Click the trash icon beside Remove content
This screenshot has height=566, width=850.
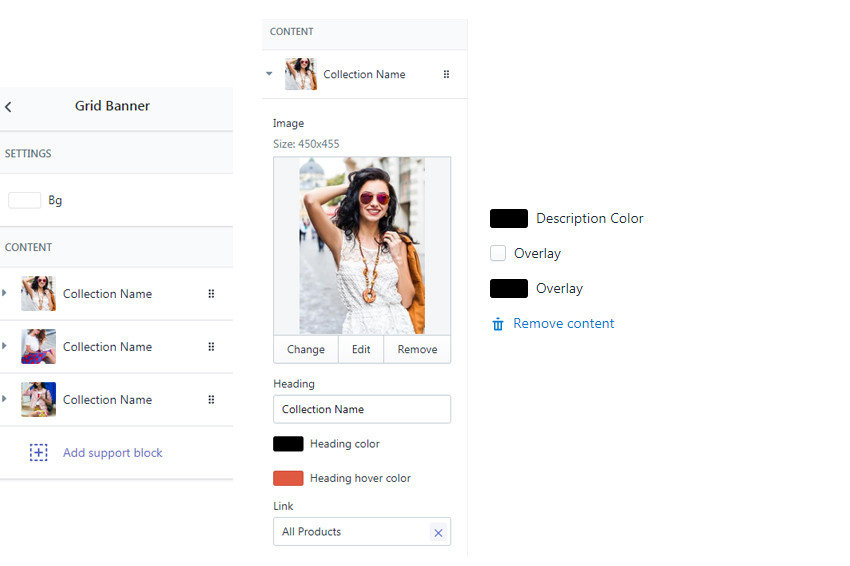coord(498,324)
